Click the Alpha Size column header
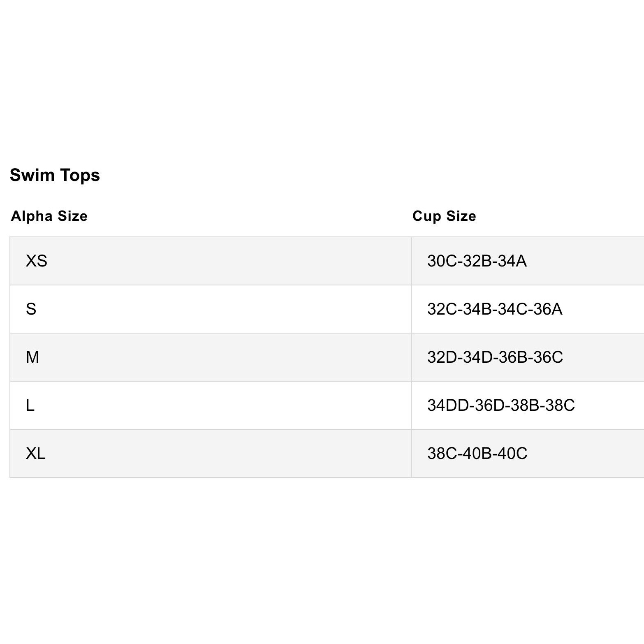Image resolution: width=644 pixels, height=644 pixels. (x=49, y=216)
